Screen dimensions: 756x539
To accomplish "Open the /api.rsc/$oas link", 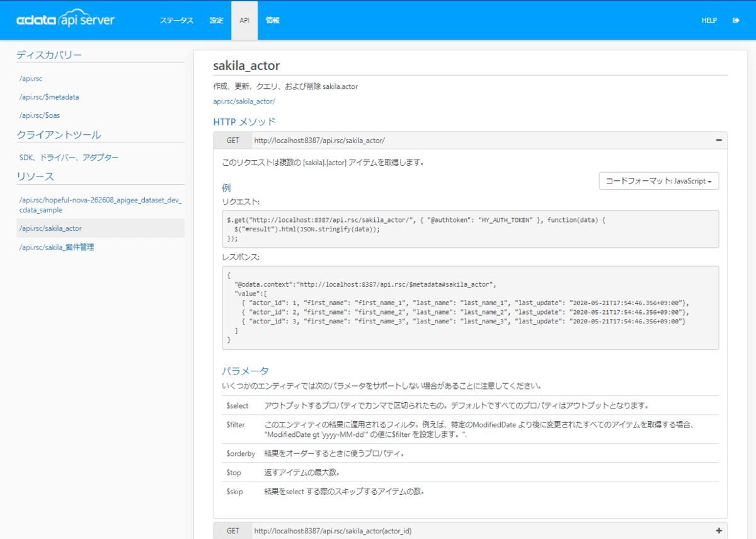I will point(40,115).
